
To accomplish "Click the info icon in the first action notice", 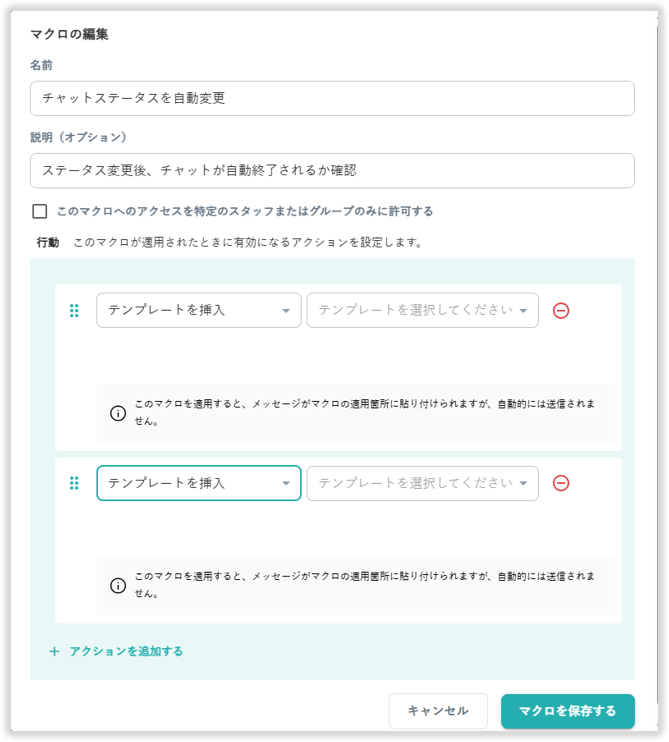I will [x=118, y=413].
